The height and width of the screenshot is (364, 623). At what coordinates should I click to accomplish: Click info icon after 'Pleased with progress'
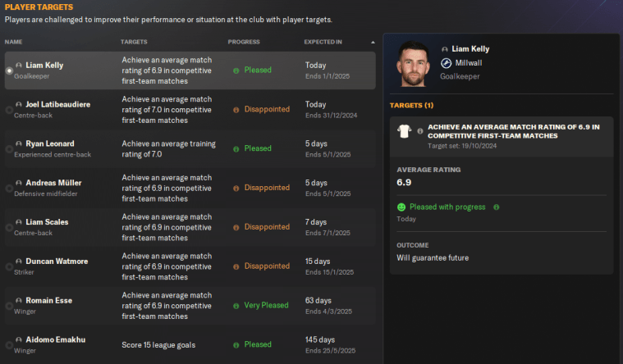coord(496,207)
